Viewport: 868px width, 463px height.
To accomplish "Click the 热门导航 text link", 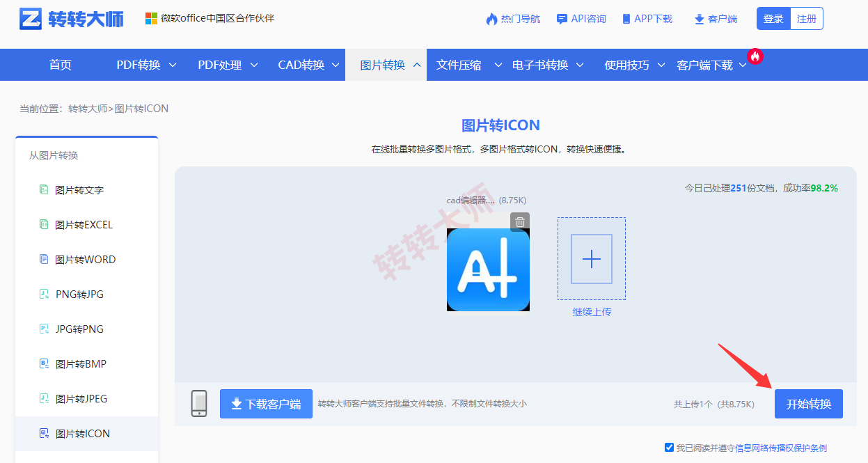I will [521, 19].
